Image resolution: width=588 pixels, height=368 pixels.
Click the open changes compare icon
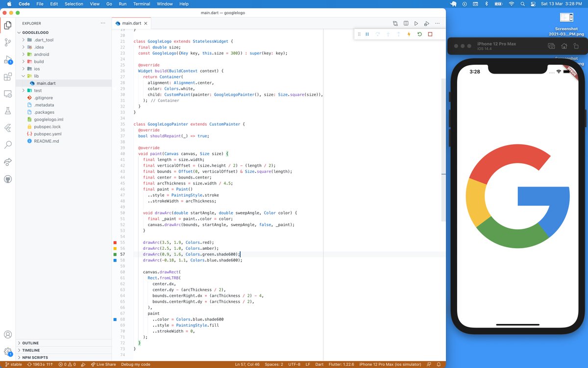click(x=395, y=23)
